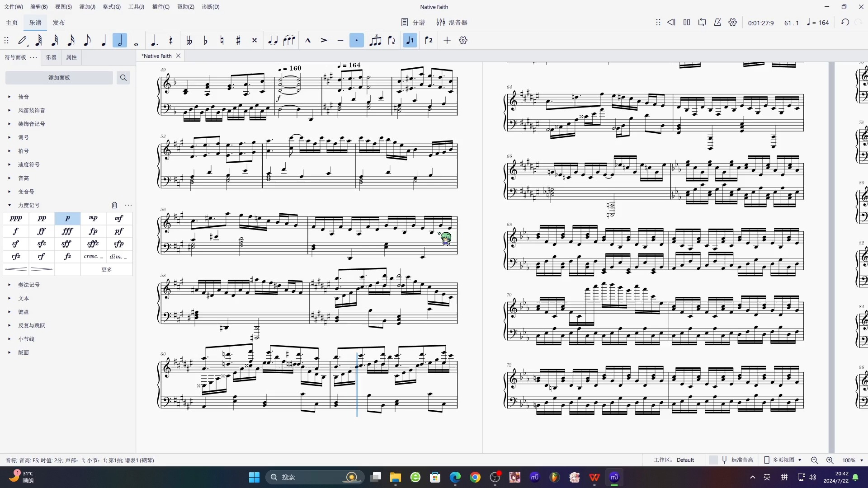Open the 100% zoom level dropdown

coord(853,460)
